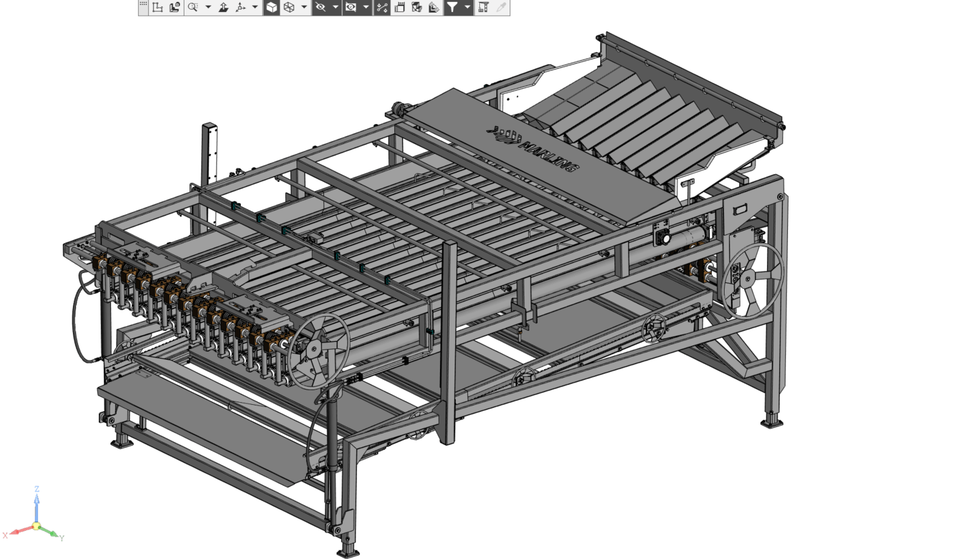Toggle the shaded solid cube display mode
Viewport: 980px width, 560px height.
tap(271, 8)
